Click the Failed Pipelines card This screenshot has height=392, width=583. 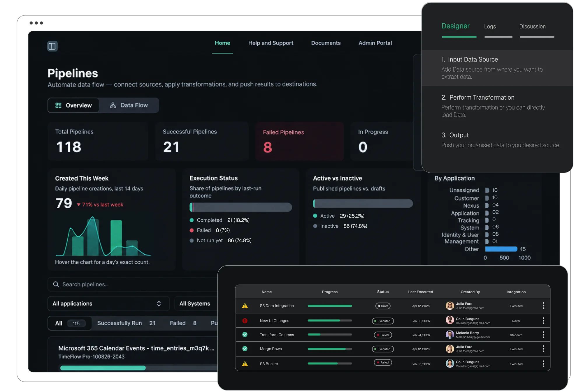299,141
